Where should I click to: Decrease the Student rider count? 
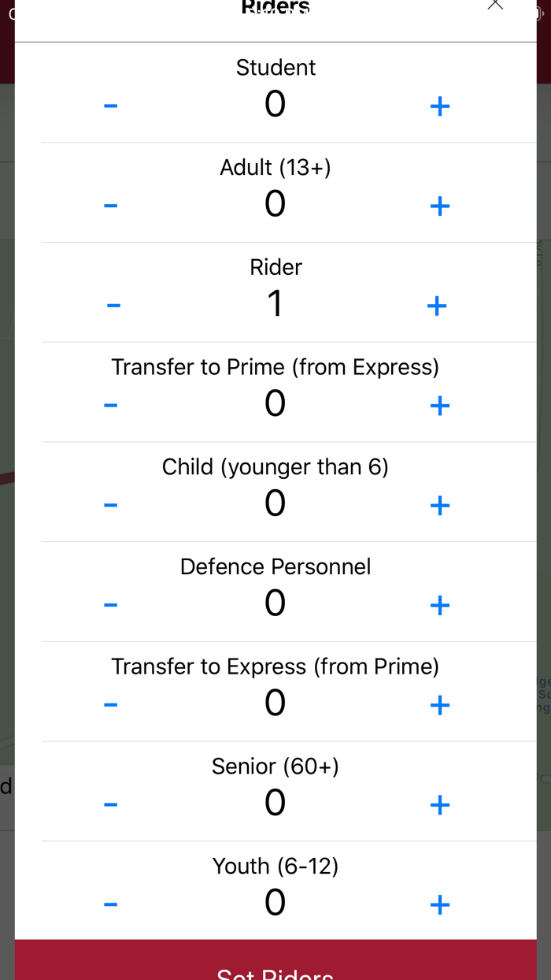pos(111,105)
